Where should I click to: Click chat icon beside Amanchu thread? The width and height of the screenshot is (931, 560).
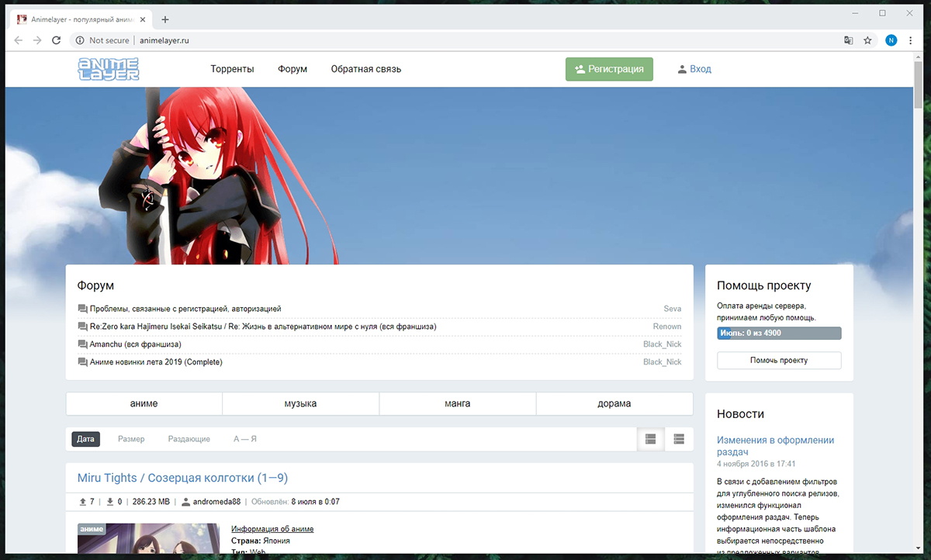pos(83,344)
